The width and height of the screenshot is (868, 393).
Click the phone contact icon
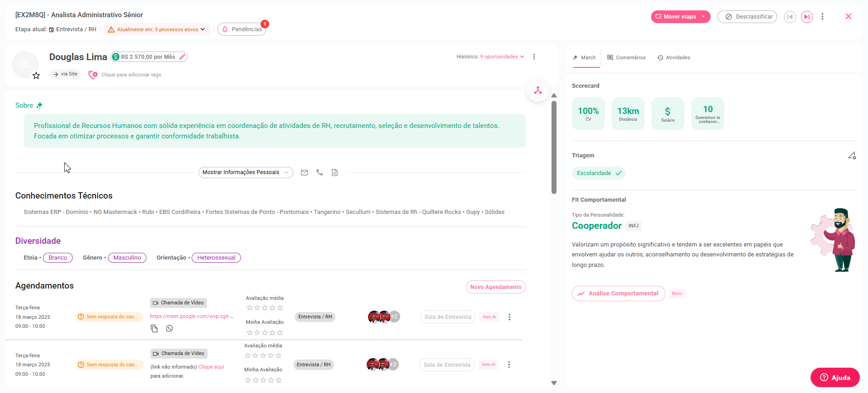click(320, 172)
